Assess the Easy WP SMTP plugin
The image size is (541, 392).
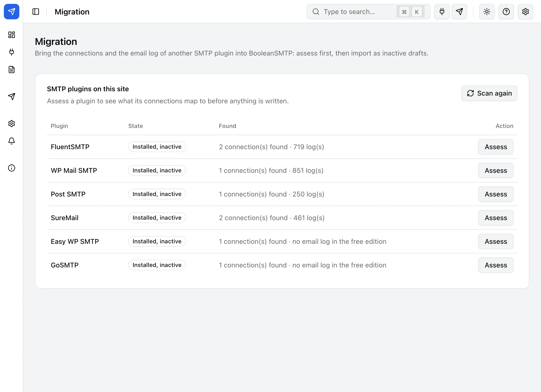point(496,241)
